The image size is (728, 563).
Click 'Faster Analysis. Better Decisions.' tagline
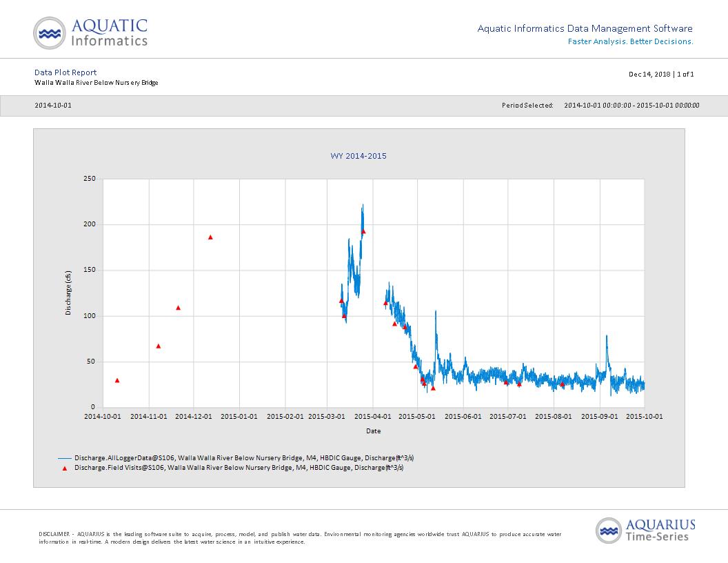point(631,41)
